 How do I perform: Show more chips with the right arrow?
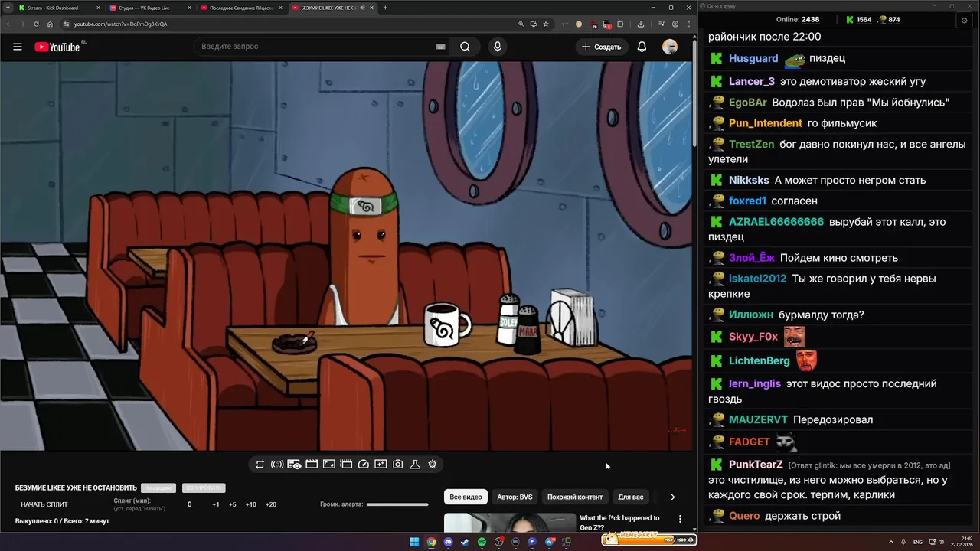(x=672, y=497)
